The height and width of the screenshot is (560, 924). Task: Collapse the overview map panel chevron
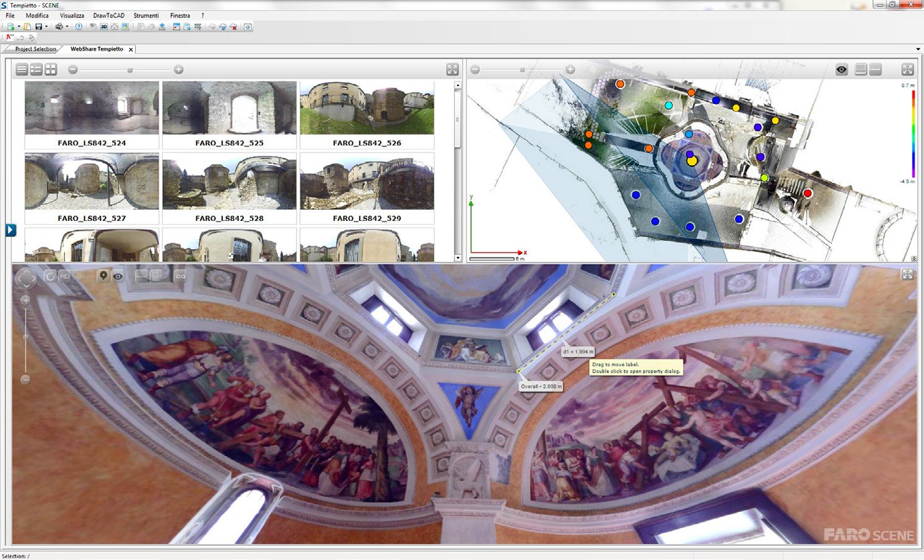[914, 259]
